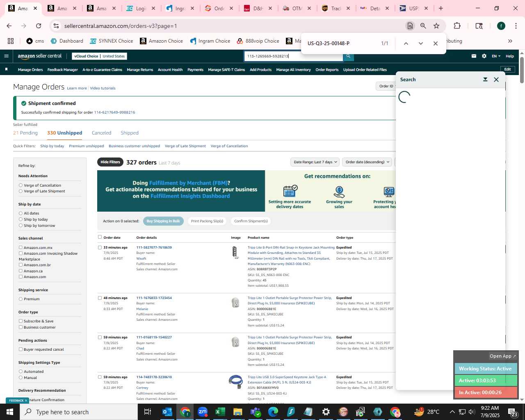Click the browser address bar

click(x=233, y=26)
